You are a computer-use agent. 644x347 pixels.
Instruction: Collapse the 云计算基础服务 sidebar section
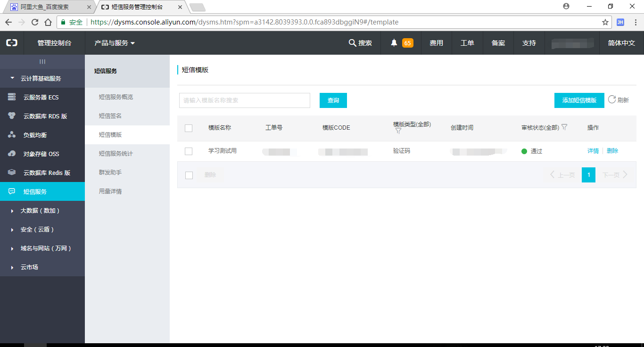(x=13, y=78)
